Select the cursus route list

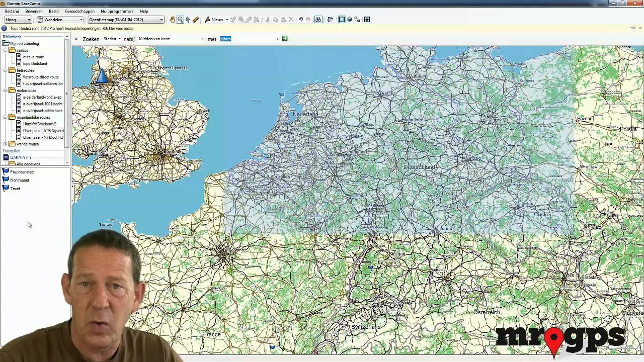pyautogui.click(x=33, y=57)
